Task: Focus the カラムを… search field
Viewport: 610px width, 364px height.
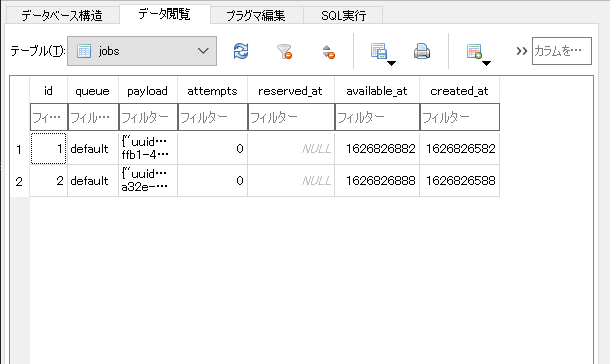Action: pos(562,51)
